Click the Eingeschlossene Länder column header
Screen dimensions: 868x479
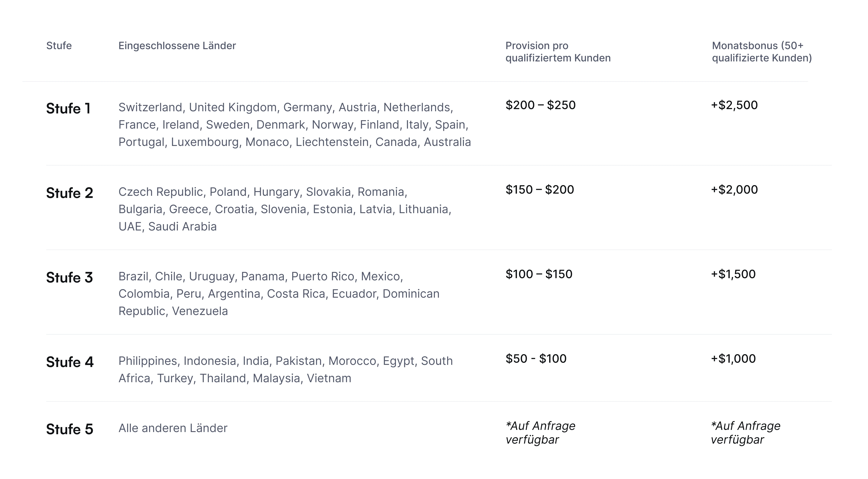tap(177, 46)
